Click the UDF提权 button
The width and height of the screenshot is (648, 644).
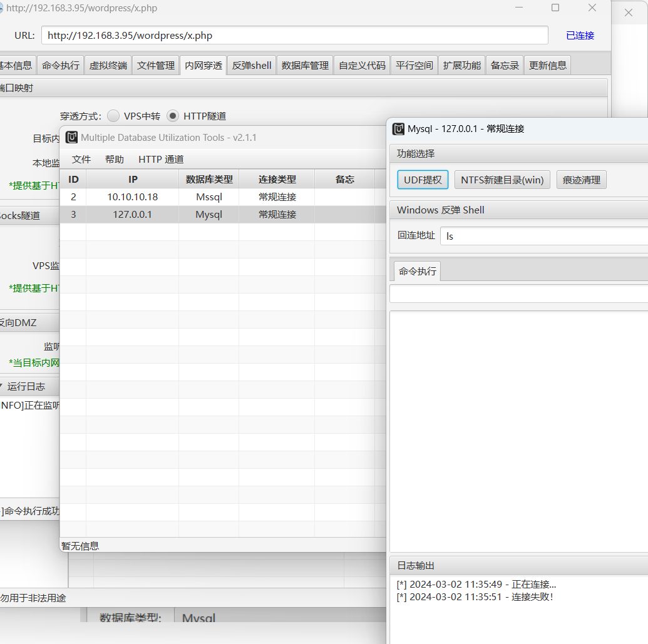(x=423, y=180)
